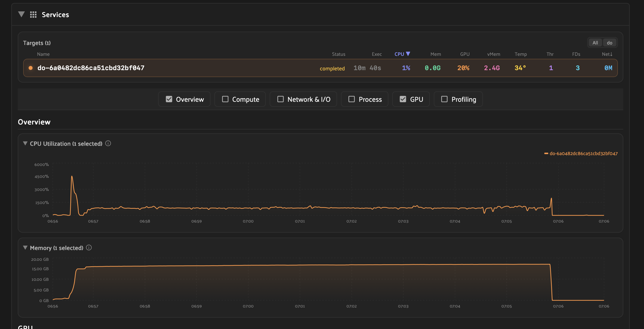Click the 0M network value

[x=608, y=68]
